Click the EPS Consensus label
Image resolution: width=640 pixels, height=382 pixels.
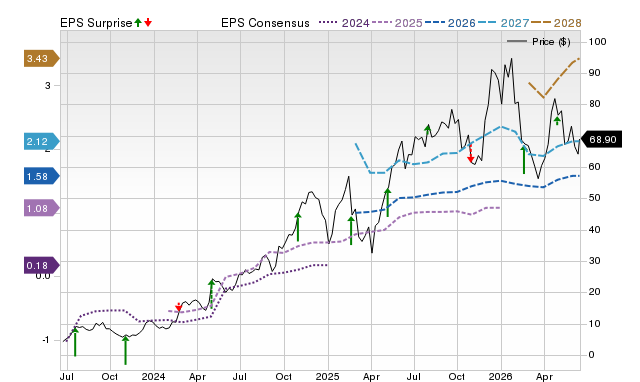point(265,23)
